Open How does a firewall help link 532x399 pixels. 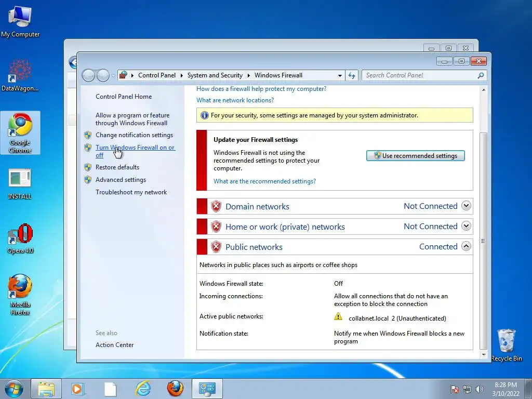pyautogui.click(x=261, y=89)
